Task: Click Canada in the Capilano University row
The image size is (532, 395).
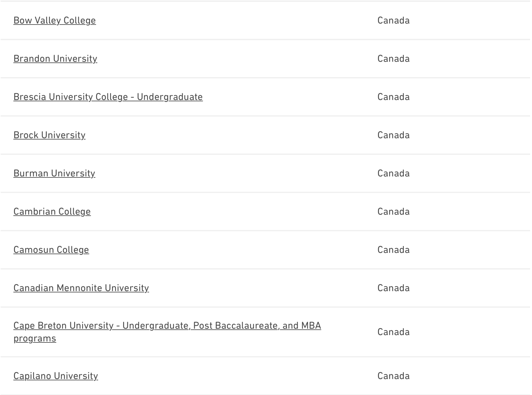Action: pyautogui.click(x=393, y=376)
